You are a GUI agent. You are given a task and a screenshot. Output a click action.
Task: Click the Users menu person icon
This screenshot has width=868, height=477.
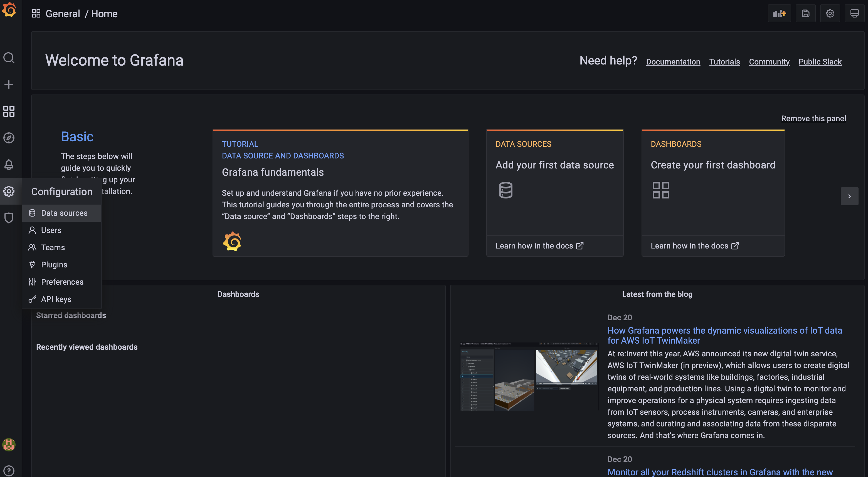click(x=32, y=230)
